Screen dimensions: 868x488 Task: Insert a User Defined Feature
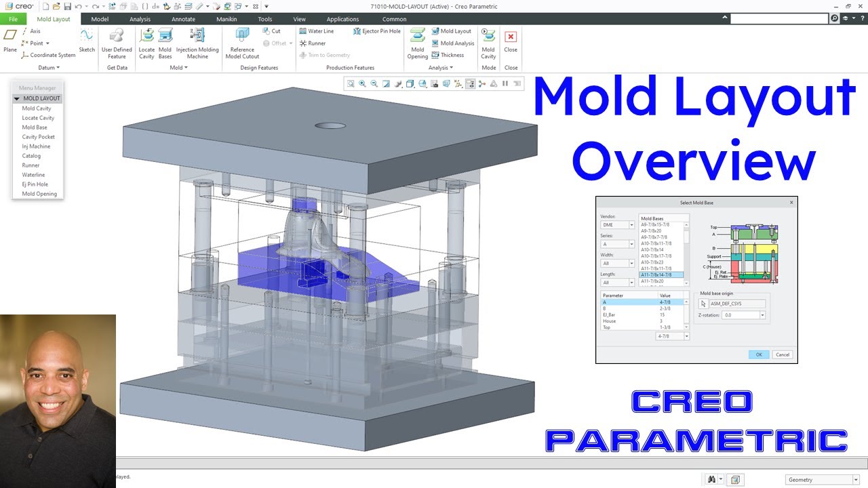[x=117, y=43]
